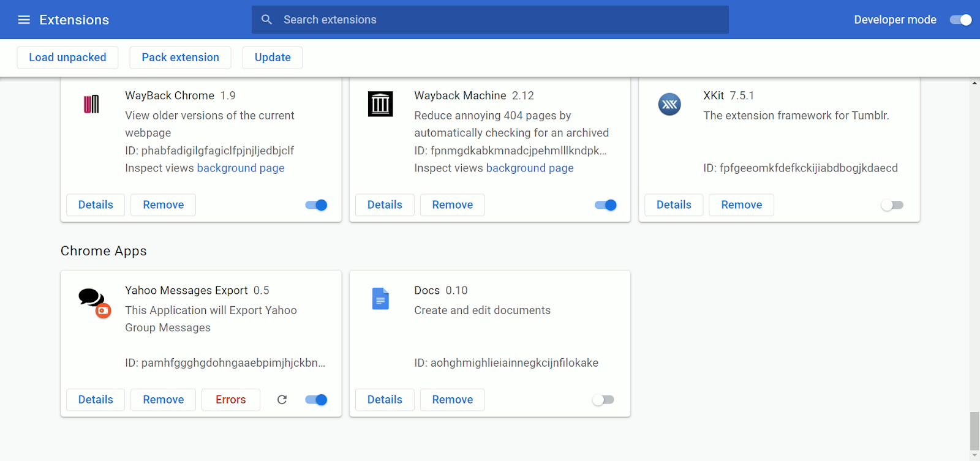Open Details for XKit
Viewport: 980px width, 461px height.
(x=674, y=205)
